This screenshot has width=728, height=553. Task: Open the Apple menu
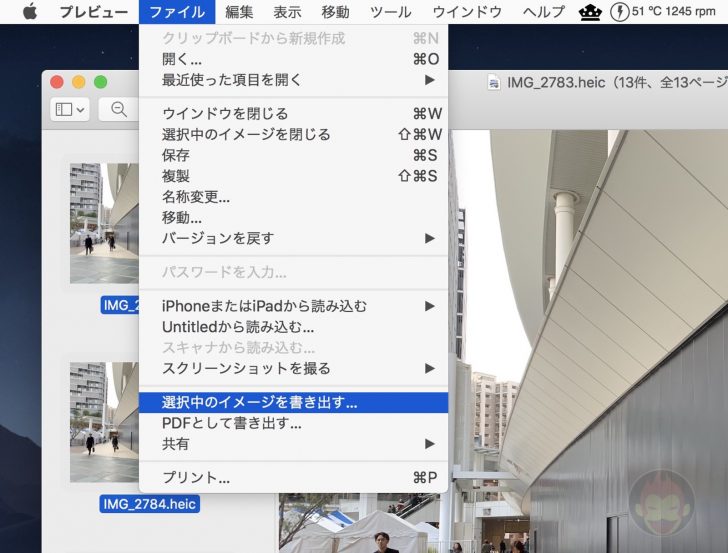tap(30, 12)
